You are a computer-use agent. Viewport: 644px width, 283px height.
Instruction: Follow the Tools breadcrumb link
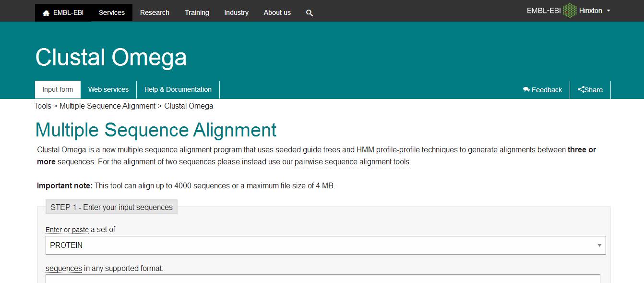[43, 106]
